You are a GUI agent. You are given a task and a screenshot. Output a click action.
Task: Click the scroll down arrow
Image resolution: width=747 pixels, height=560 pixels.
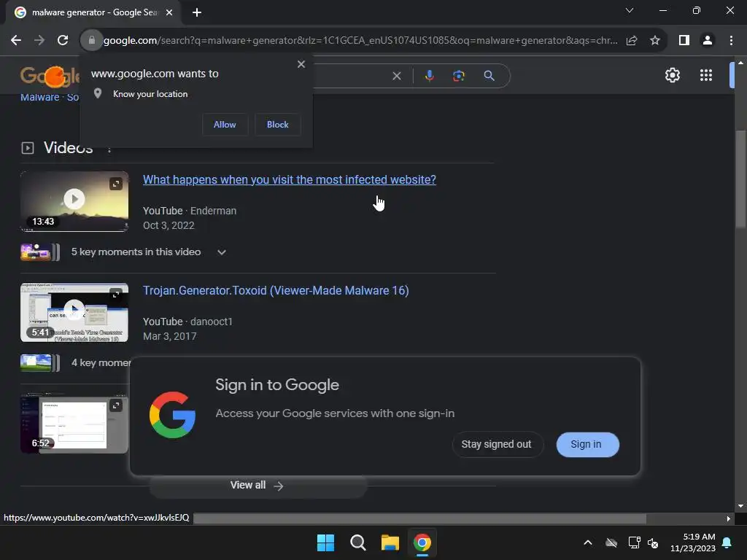pos(740,506)
